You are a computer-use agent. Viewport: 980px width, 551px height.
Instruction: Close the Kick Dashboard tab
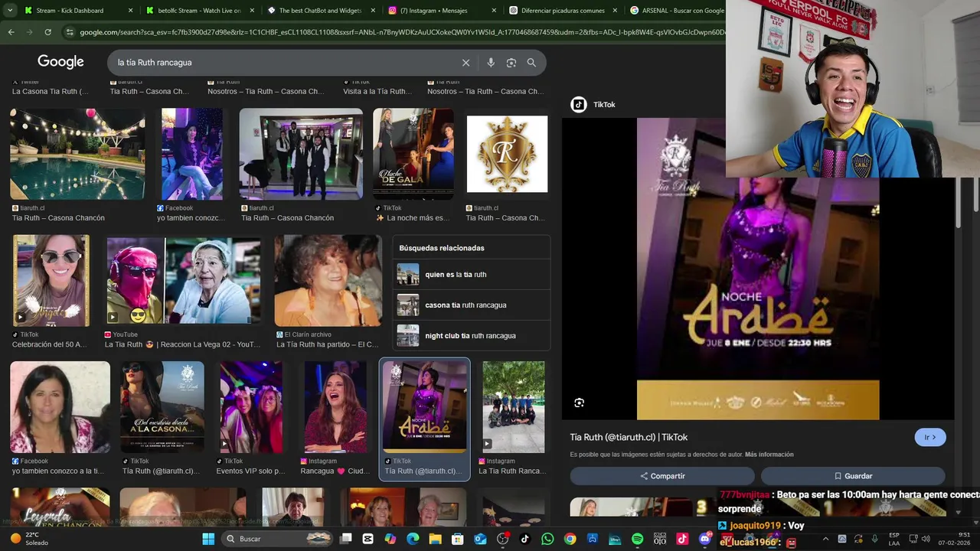click(130, 11)
